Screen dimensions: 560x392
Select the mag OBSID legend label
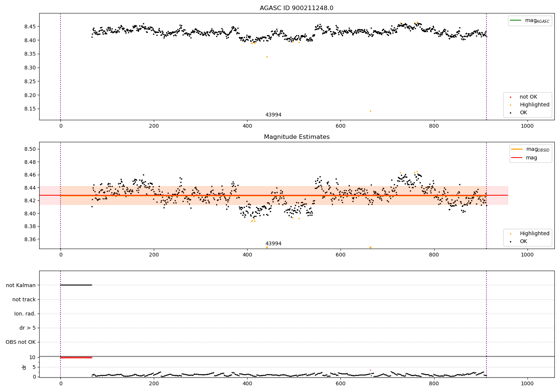click(x=538, y=149)
